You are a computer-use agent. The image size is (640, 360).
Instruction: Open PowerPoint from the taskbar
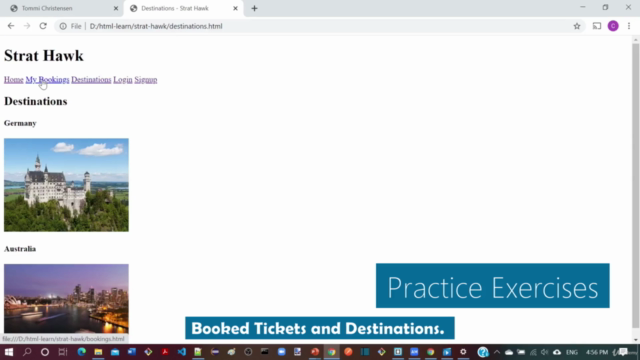tap(315, 352)
